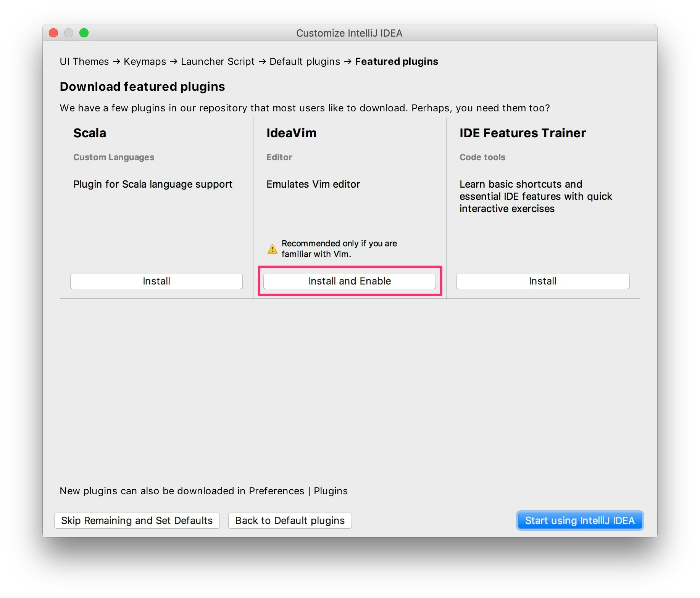
Task: Go back to Default plugins
Action: click(x=290, y=521)
